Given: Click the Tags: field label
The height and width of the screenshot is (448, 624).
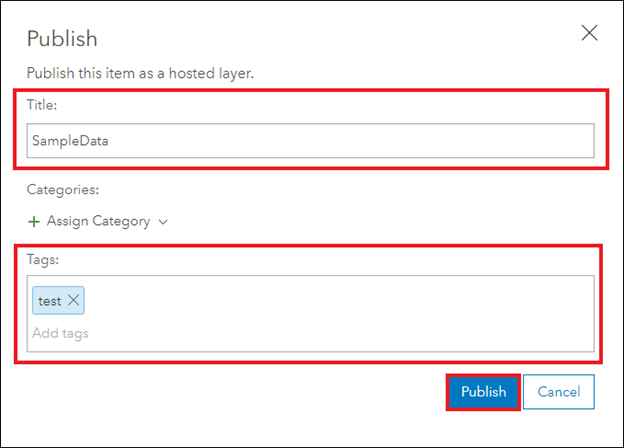Looking at the screenshot, I should [x=43, y=259].
